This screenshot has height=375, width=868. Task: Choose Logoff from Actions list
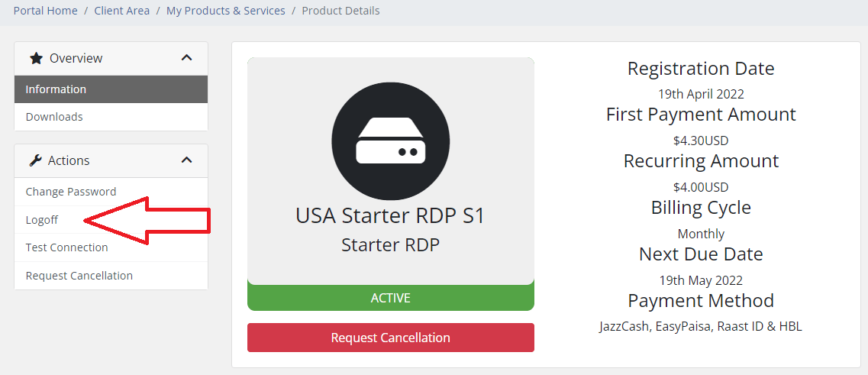[x=111, y=220]
